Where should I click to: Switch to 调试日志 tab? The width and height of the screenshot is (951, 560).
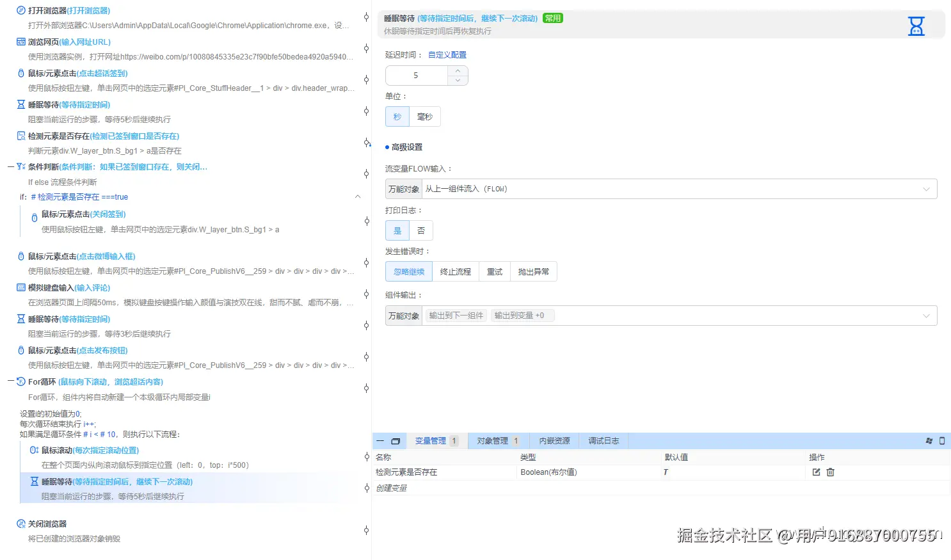tap(603, 441)
